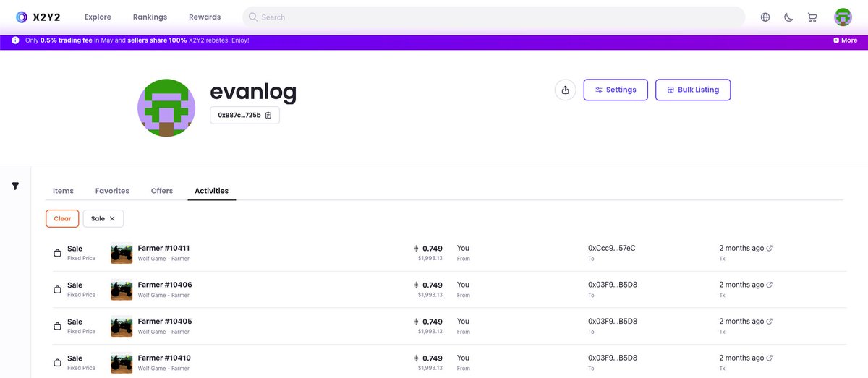868x378 pixels.
Task: Open recipient address 0xCcc9...57eC
Action: point(612,248)
